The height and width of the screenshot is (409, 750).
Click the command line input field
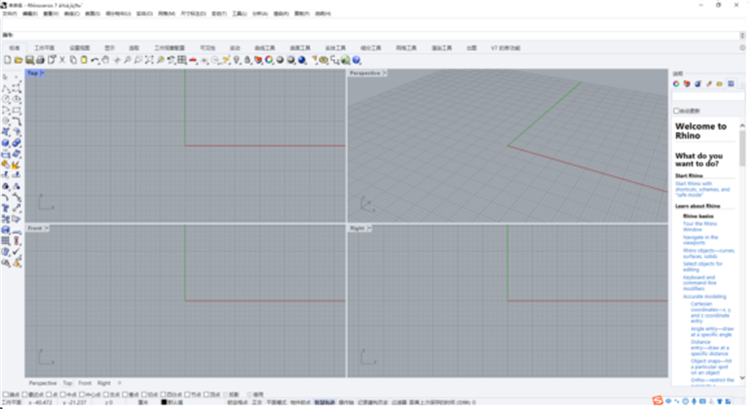pos(373,35)
